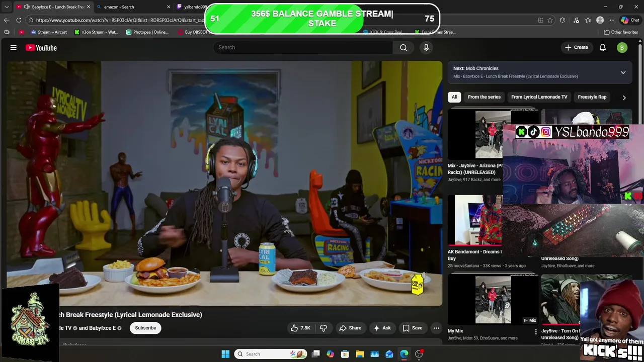Open the Create menu button
Screen dimensions: 644x362
(577, 47)
